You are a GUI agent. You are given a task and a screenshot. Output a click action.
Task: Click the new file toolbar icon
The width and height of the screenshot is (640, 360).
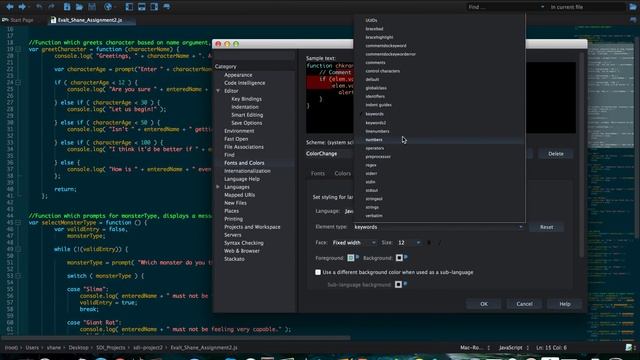pos(67,7)
